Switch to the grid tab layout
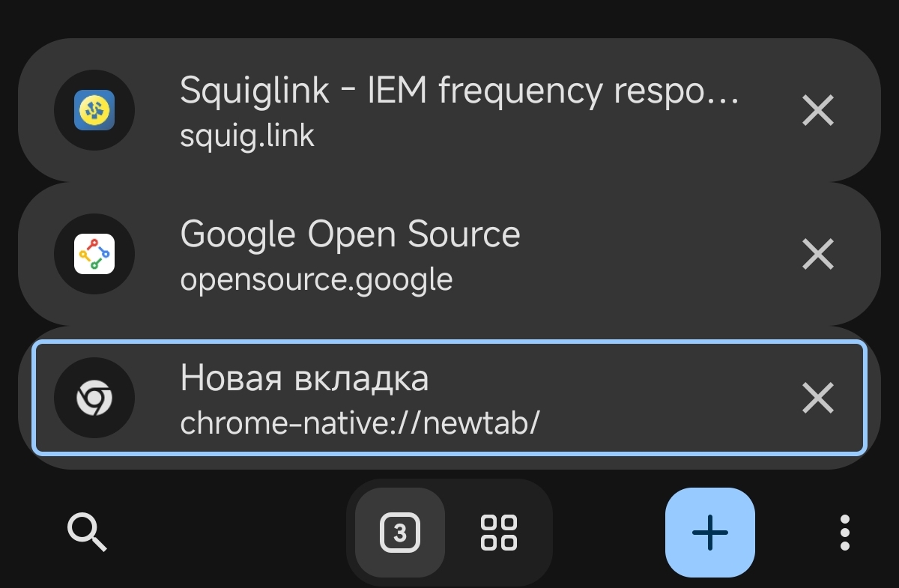Image resolution: width=899 pixels, height=588 pixels. point(498,533)
